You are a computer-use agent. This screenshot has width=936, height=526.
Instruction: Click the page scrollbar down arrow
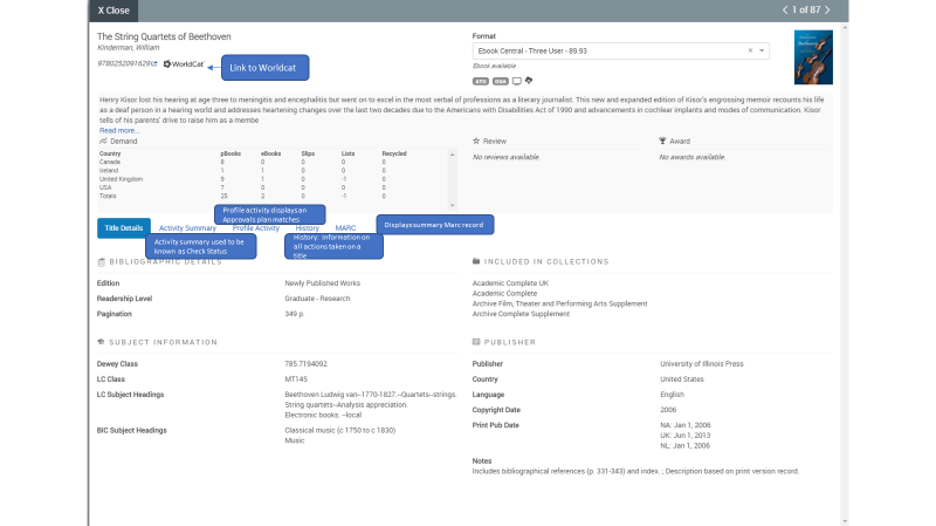point(844,521)
